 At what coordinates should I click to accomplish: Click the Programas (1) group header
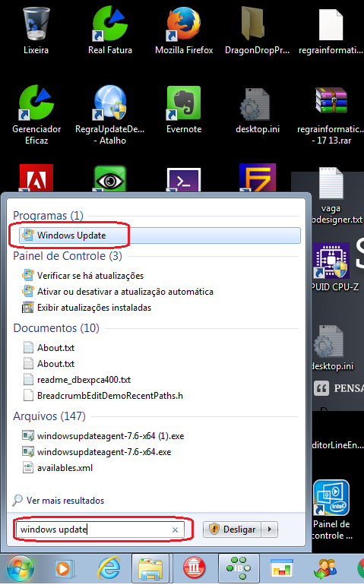tap(48, 216)
